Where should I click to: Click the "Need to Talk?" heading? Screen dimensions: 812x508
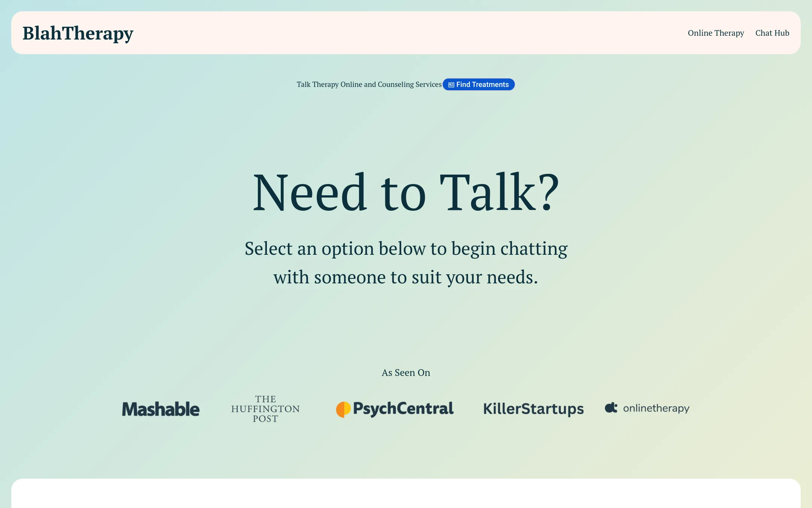406,192
